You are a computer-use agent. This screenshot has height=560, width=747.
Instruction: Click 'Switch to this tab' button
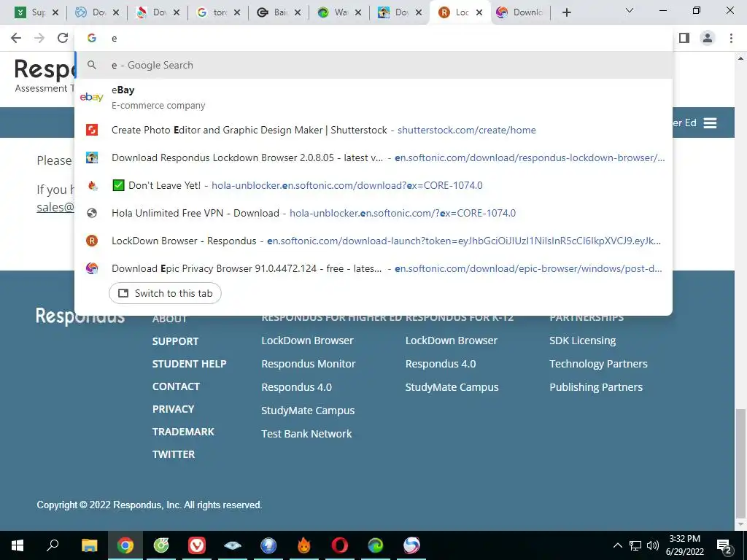(x=165, y=293)
